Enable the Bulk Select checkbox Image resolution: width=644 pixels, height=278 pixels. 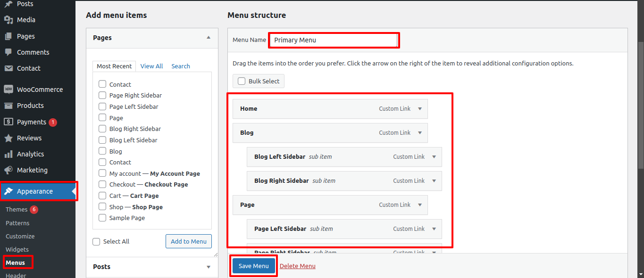point(242,81)
